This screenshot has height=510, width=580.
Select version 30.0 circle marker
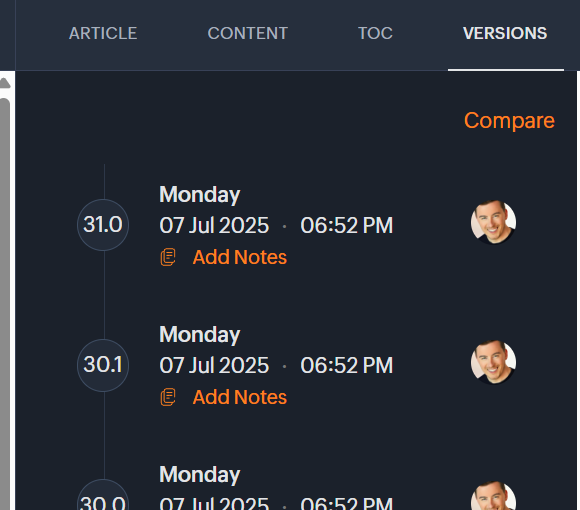pyautogui.click(x=103, y=496)
